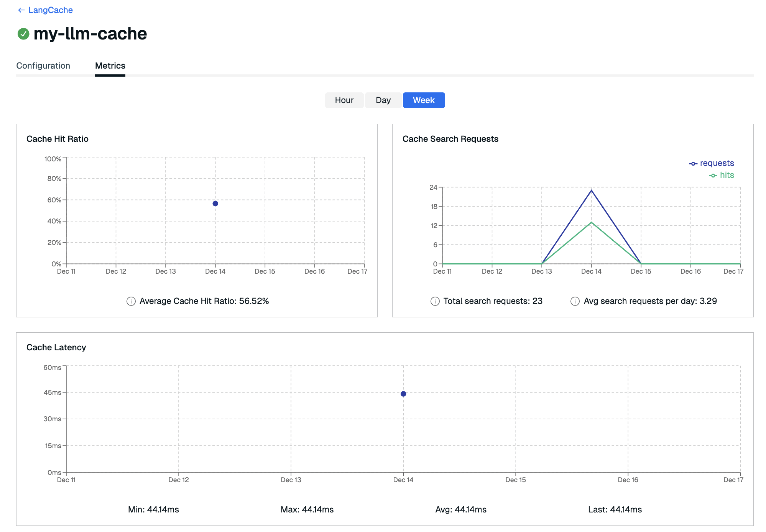Select the Metrics tab
This screenshot has height=532, width=766.
110,66
